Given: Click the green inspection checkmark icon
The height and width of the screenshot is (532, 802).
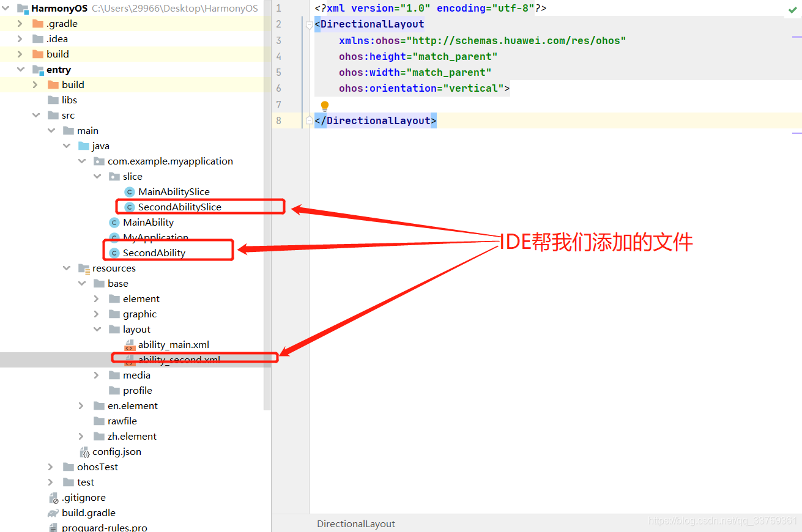Looking at the screenshot, I should [793, 10].
